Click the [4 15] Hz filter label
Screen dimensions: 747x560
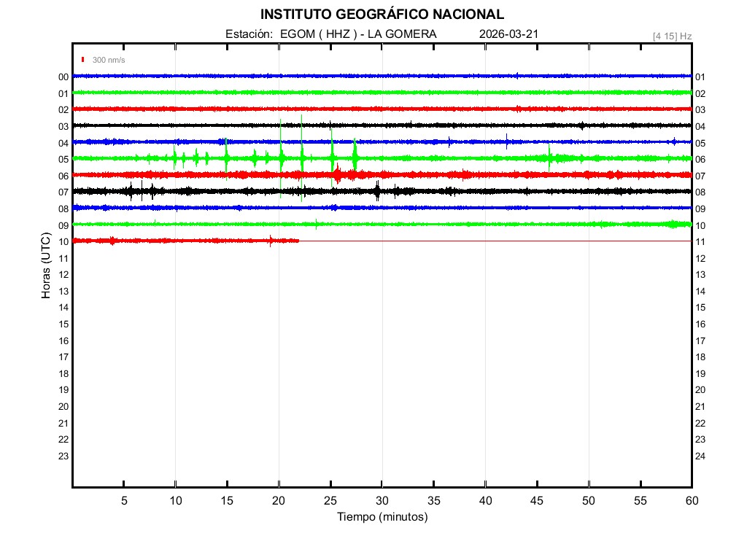point(672,36)
